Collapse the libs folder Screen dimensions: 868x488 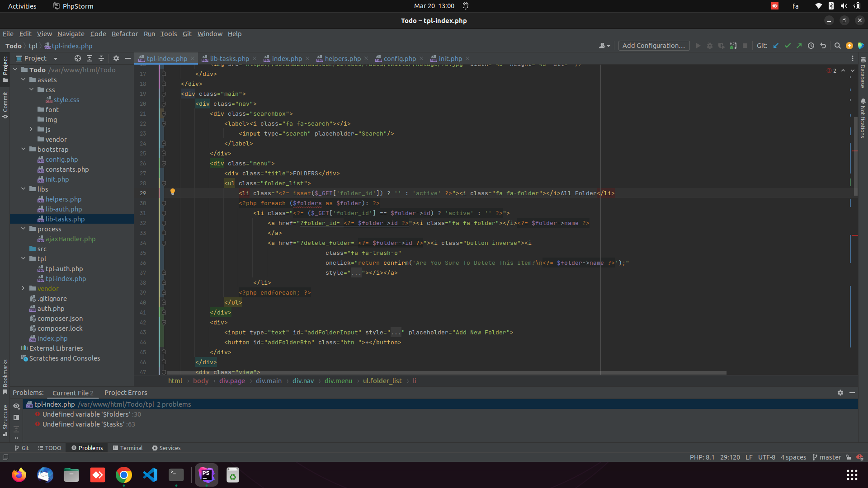pos(24,189)
